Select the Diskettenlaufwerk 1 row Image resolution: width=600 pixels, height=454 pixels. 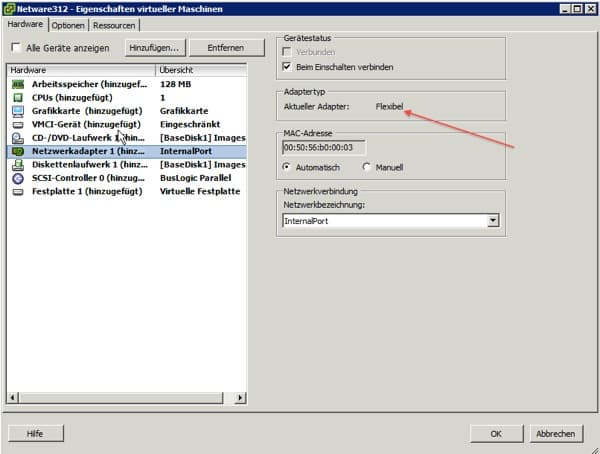click(x=127, y=165)
